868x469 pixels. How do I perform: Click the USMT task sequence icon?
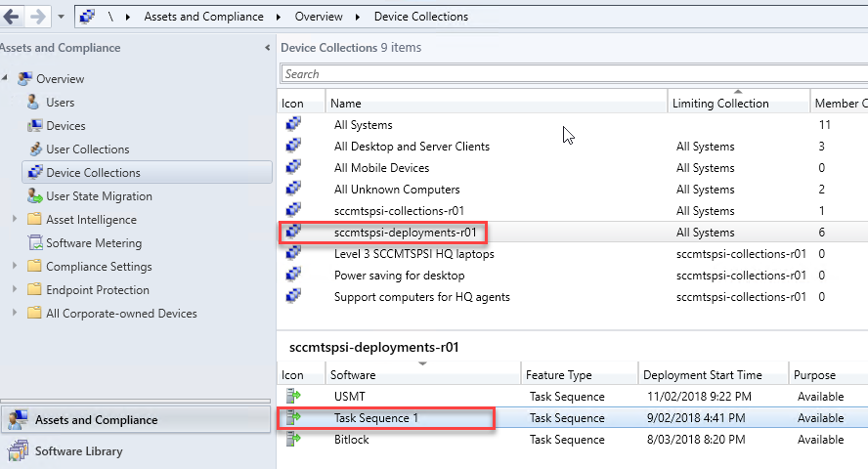(292, 397)
